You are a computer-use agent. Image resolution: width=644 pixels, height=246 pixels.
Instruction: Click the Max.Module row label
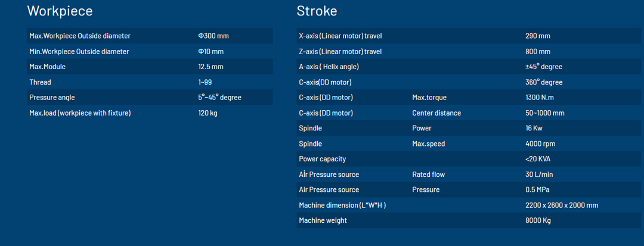tap(48, 67)
